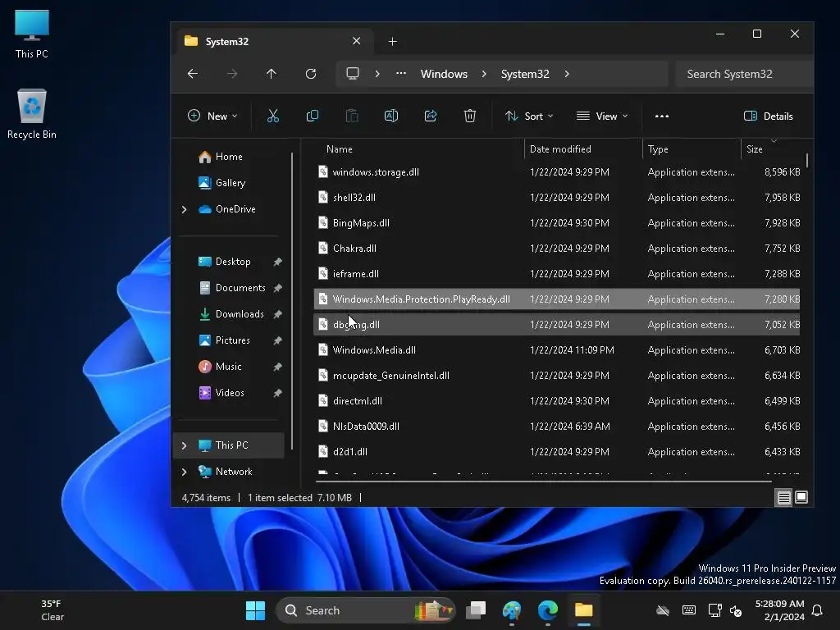Open the Sort dropdown menu

pyautogui.click(x=529, y=116)
